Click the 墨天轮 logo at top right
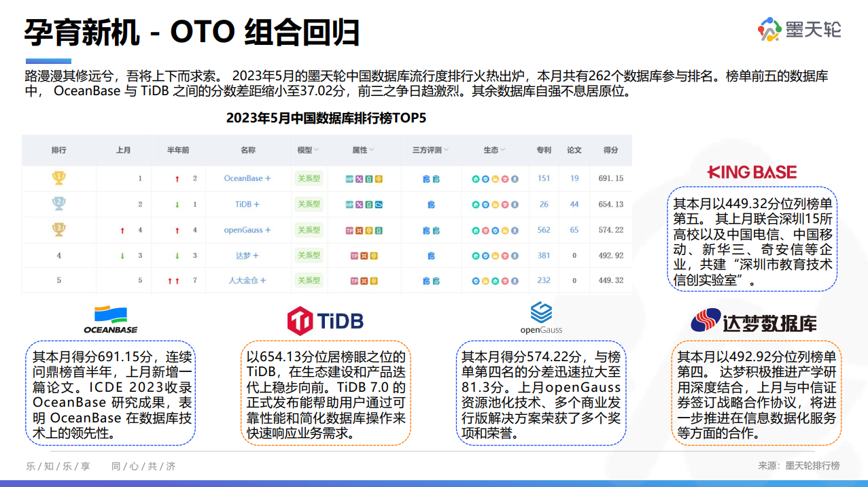 799,29
